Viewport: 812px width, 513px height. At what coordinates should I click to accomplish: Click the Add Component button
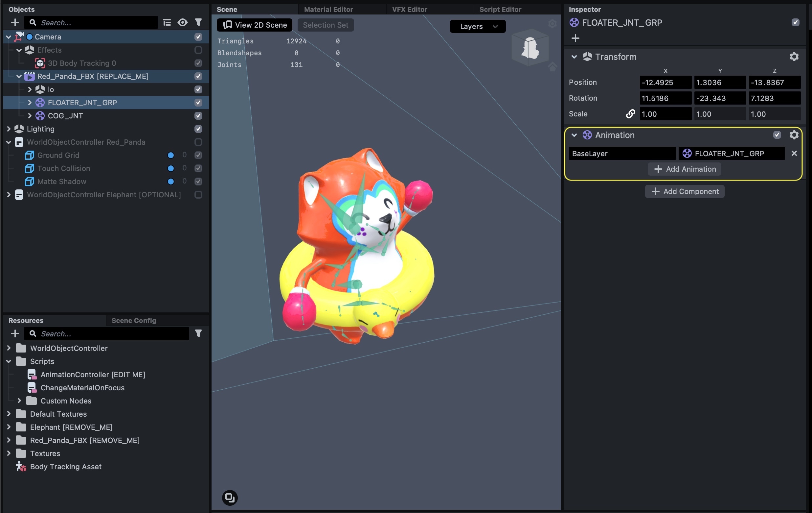point(684,191)
